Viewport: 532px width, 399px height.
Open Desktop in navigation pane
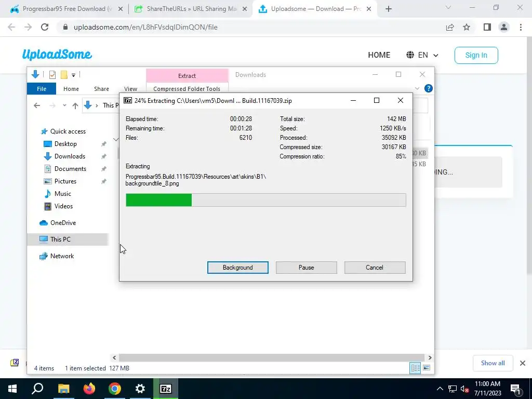tap(65, 144)
